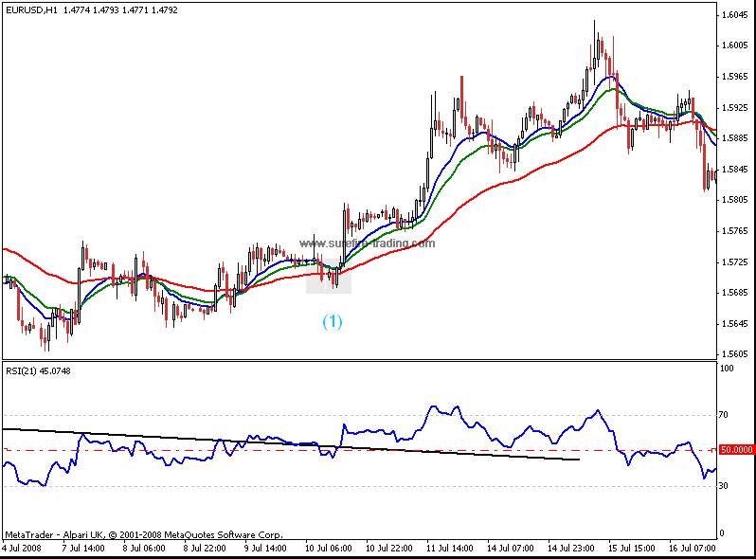756x559 pixels.
Task: Click the EURUSD,H1 chart title text
Action: (x=32, y=9)
